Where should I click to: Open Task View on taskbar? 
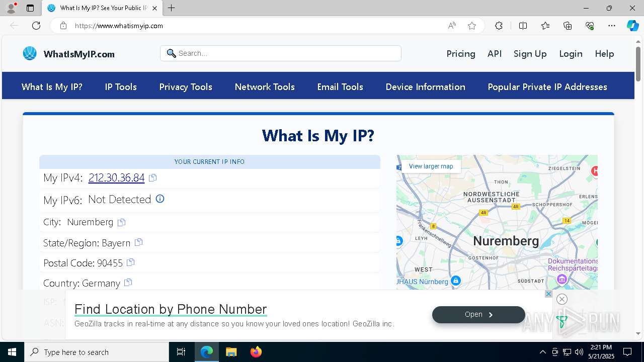coord(181,352)
